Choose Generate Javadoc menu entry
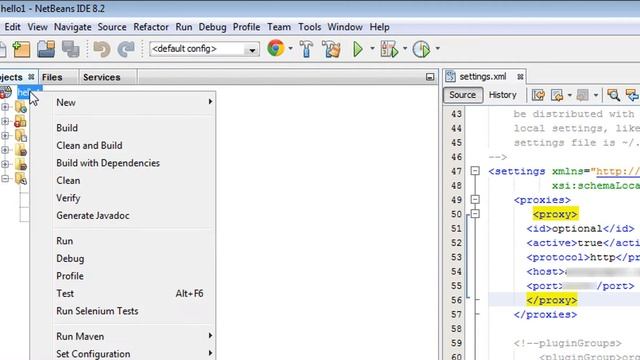The width and height of the screenshot is (640, 360). click(93, 216)
